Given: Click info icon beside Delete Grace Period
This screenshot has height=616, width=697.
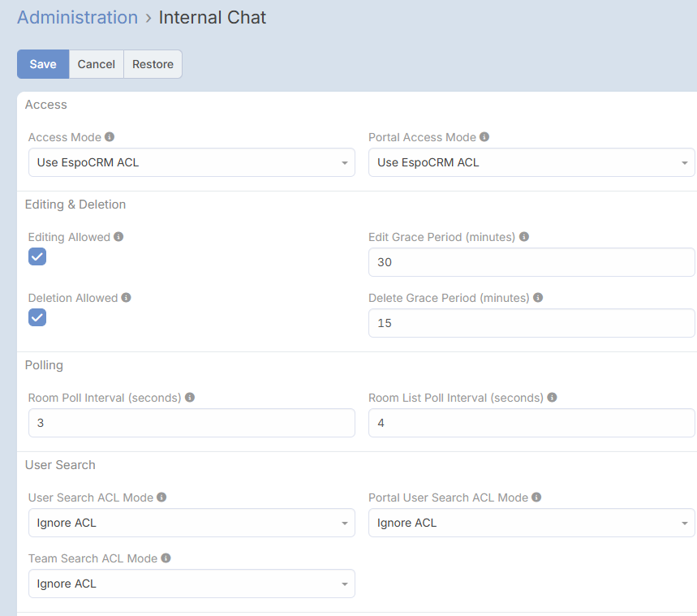Looking at the screenshot, I should pos(538,298).
